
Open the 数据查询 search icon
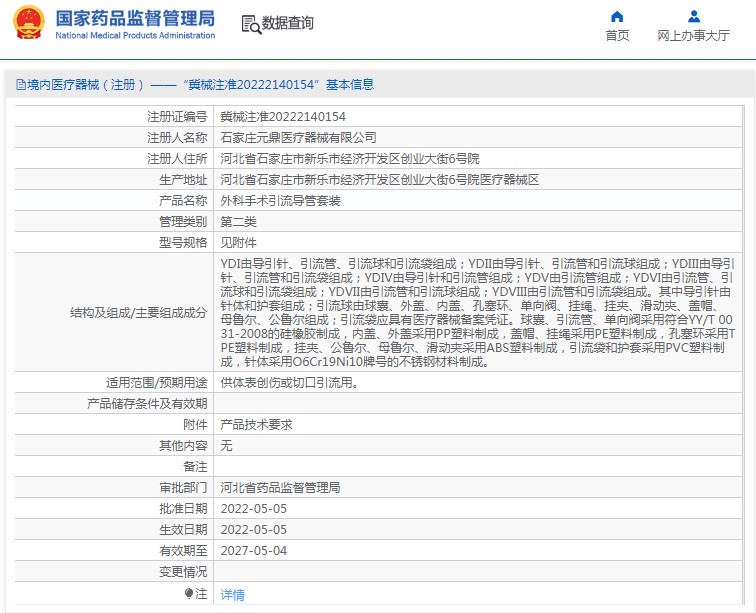(251, 24)
